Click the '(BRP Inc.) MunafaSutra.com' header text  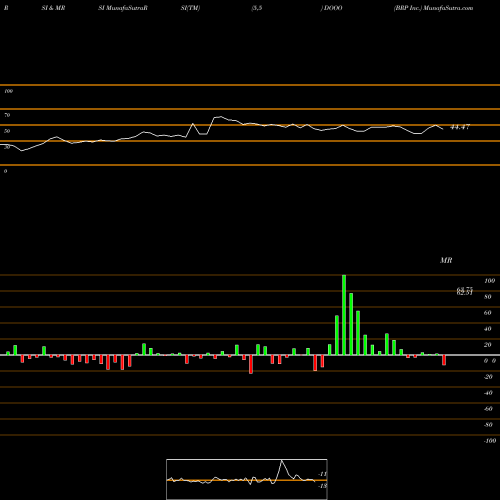[433, 8]
